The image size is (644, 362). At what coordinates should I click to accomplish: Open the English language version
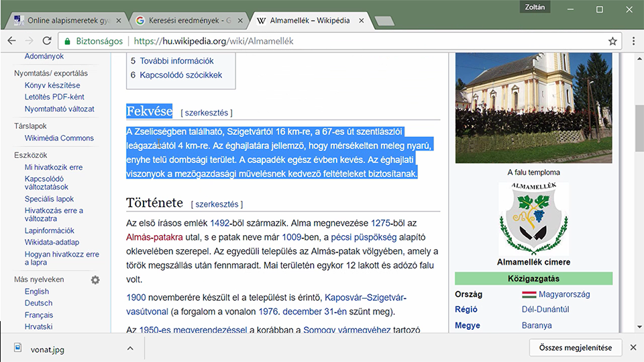36,291
